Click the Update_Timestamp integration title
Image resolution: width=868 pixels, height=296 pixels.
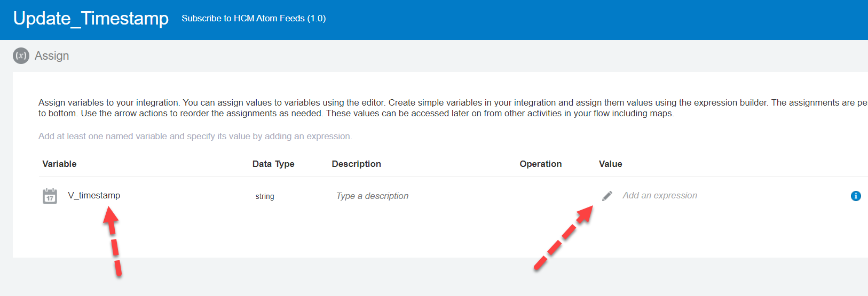(x=91, y=19)
